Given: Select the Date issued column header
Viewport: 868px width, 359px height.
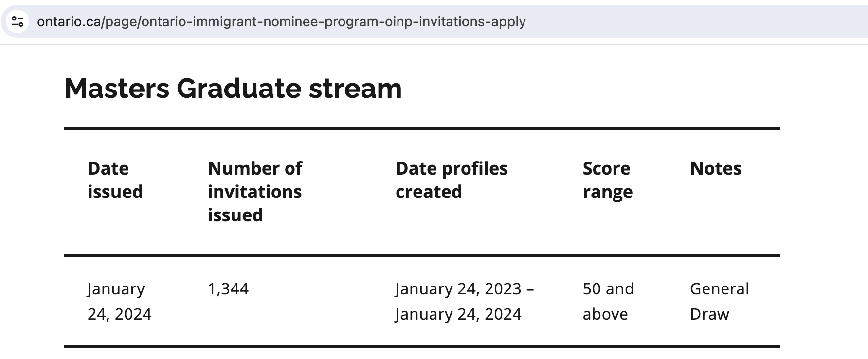Looking at the screenshot, I should [115, 180].
